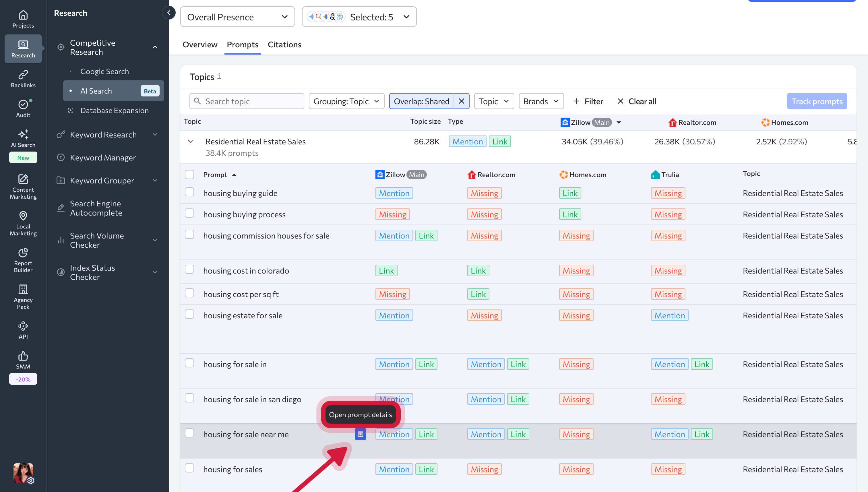The width and height of the screenshot is (868, 492).
Task: Toggle the select-all prompts checkbox
Action: [189, 174]
